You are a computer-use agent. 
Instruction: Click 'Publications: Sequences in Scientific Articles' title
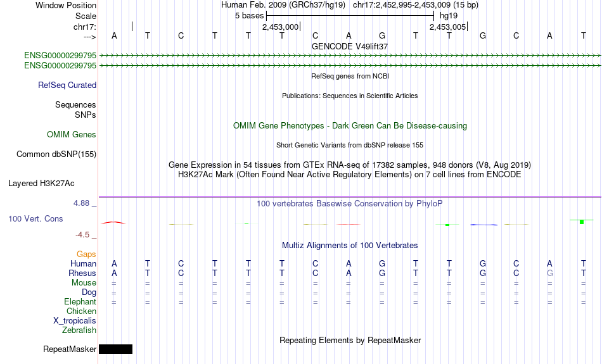click(x=350, y=96)
